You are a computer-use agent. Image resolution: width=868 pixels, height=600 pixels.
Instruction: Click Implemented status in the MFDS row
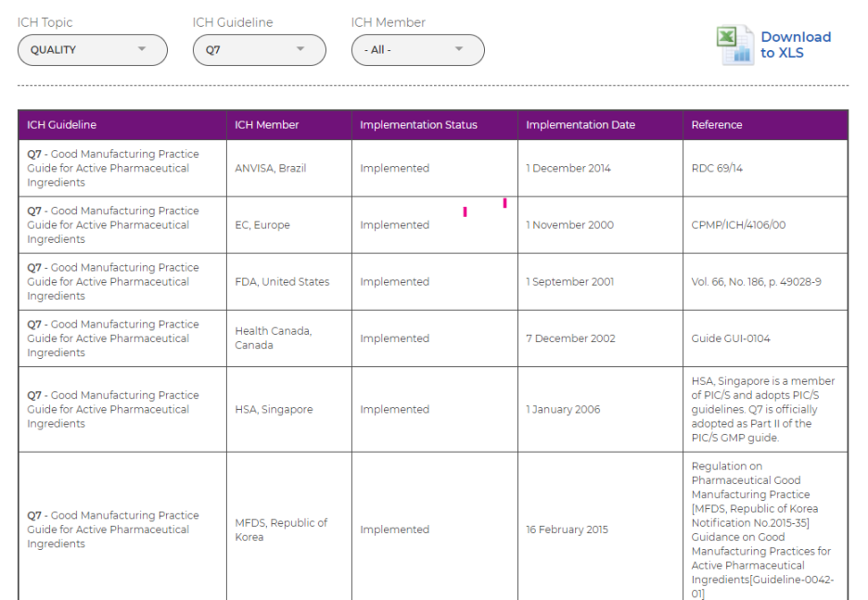pyautogui.click(x=394, y=530)
